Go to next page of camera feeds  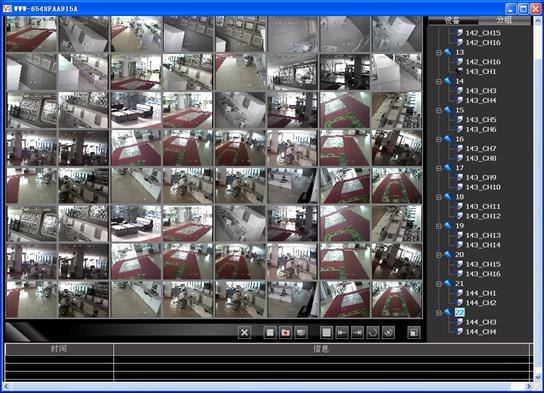coord(357,333)
